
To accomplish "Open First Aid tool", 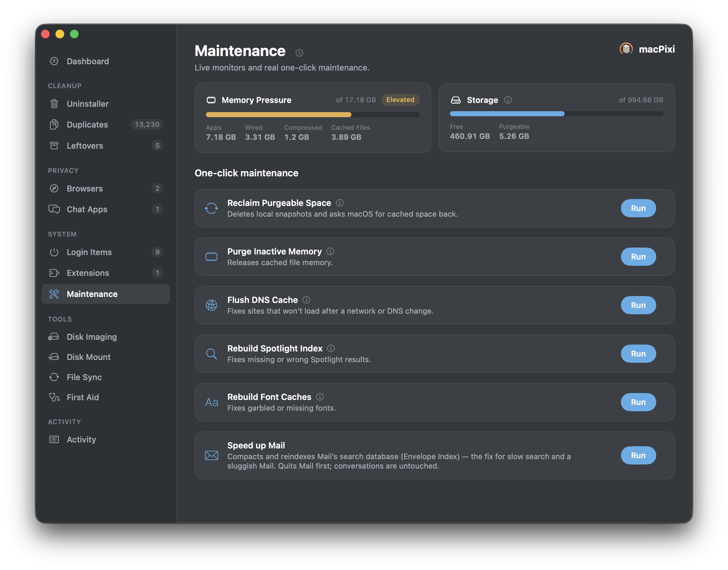I will pos(105,397).
